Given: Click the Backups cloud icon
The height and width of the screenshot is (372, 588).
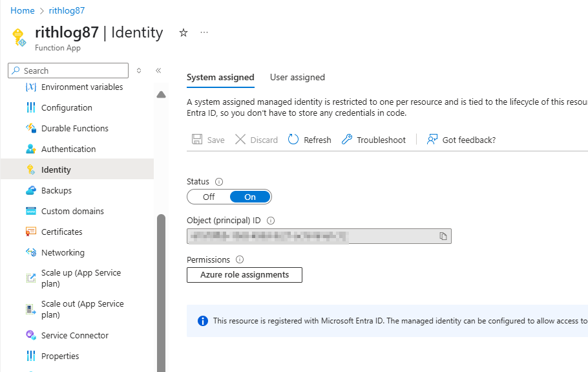Looking at the screenshot, I should [31, 190].
